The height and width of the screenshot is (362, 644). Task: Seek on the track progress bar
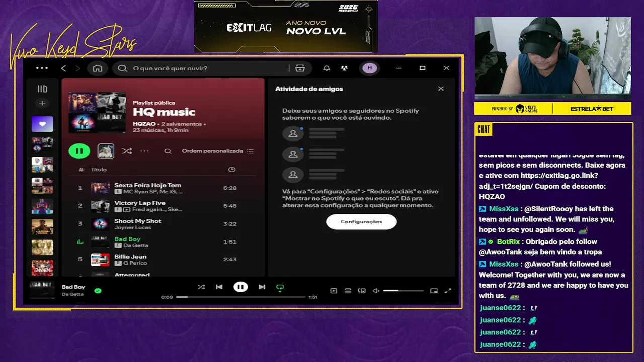tap(240, 297)
